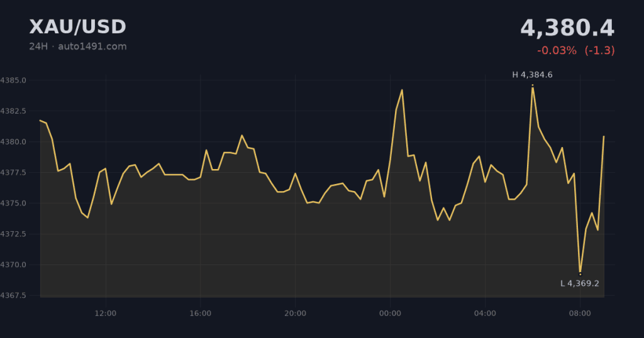Click the 08:00 time axis label
The height and width of the screenshot is (338, 644).
580,313
